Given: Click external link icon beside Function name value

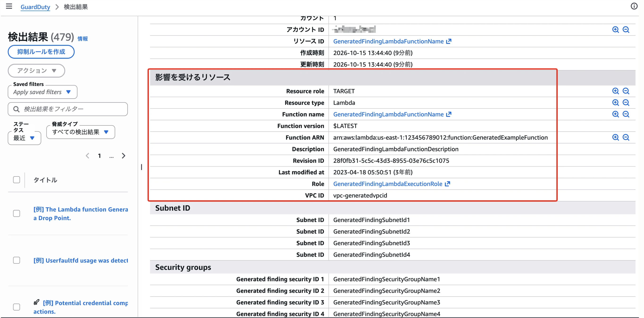Looking at the screenshot, I should 449,114.
